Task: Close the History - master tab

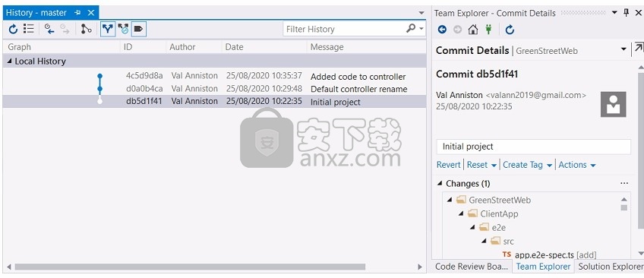Action: (91, 13)
